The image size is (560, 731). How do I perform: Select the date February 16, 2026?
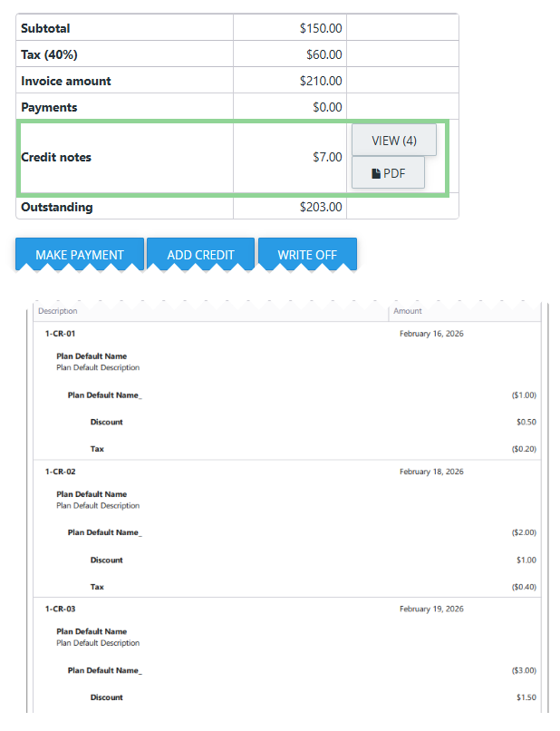(431, 334)
